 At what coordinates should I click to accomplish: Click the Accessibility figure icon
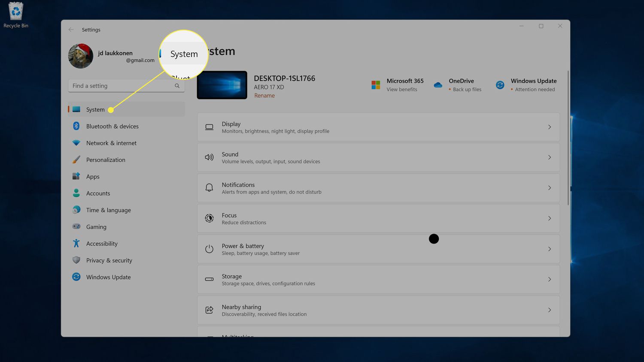76,243
